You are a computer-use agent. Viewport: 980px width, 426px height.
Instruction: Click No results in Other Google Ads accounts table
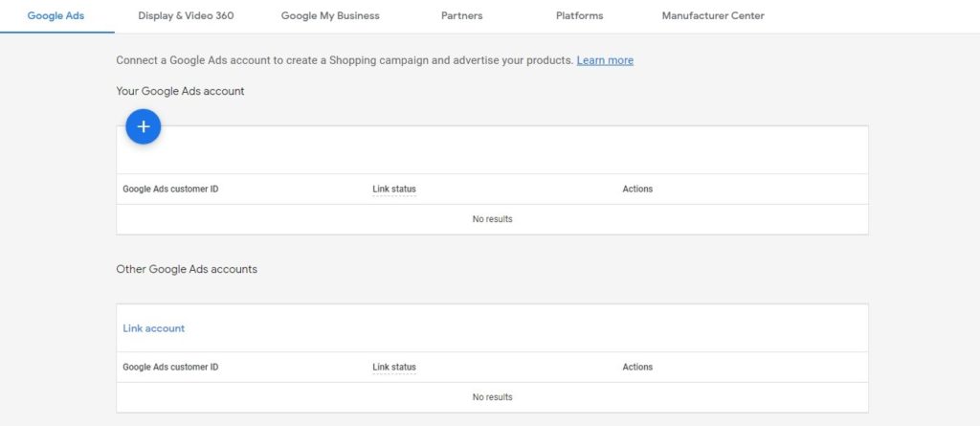(493, 397)
